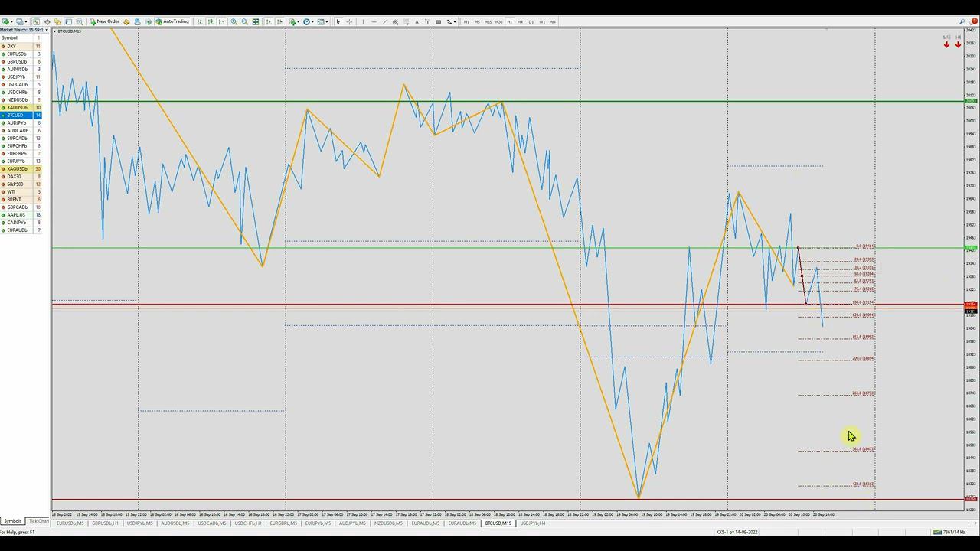The image size is (980, 551).
Task: Toggle the Navigator panel icon
Action: [57, 21]
